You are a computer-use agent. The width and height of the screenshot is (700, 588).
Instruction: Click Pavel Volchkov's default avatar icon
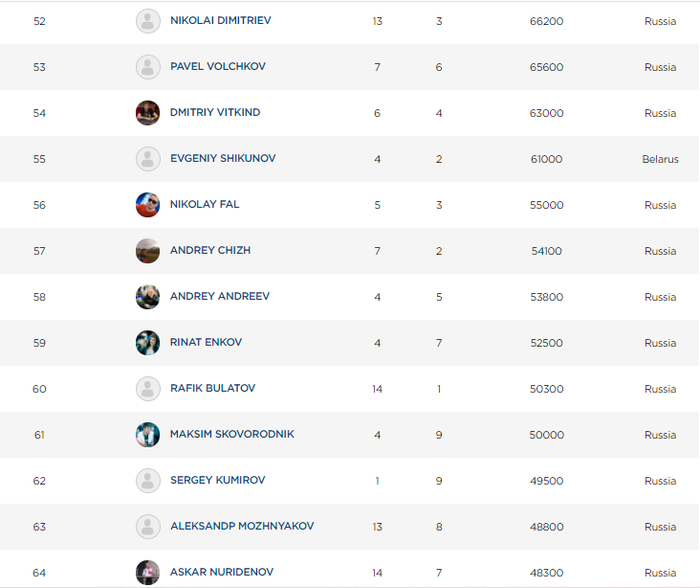(148, 67)
